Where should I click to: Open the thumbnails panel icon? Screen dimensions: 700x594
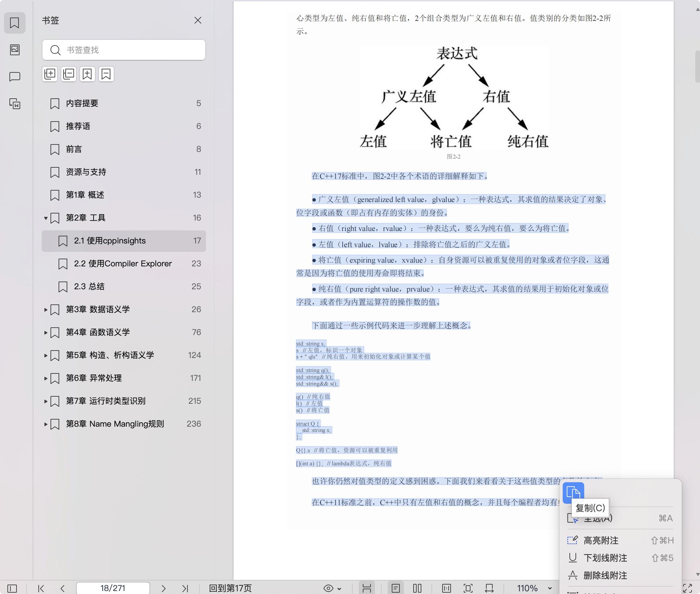(15, 50)
